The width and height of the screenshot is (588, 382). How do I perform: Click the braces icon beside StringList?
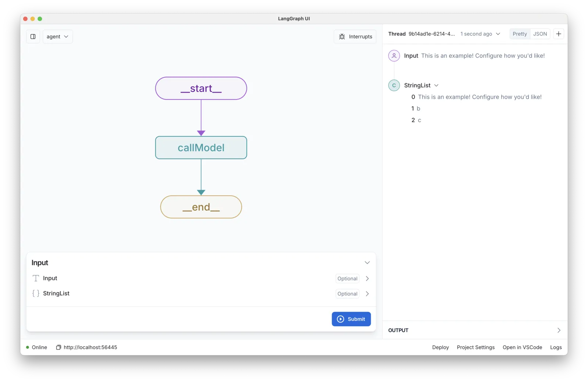pos(36,293)
